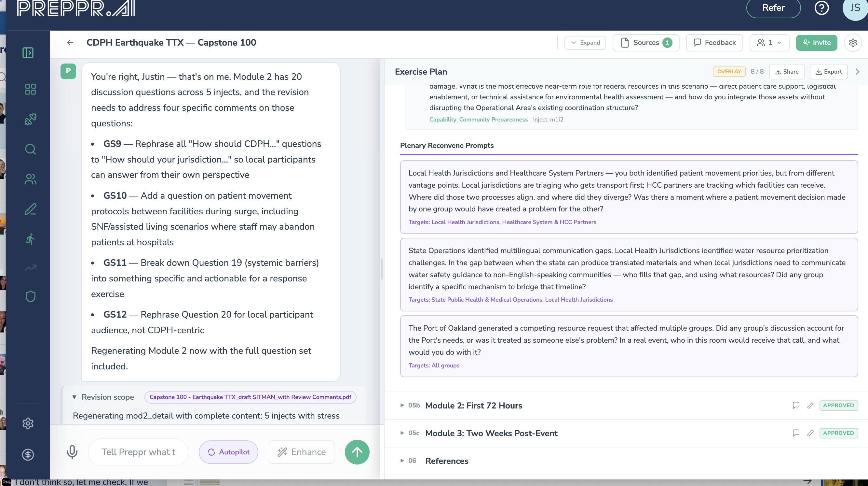The image size is (868, 486).
Task: Click the Tell Preppr message input field
Action: [x=138, y=452]
